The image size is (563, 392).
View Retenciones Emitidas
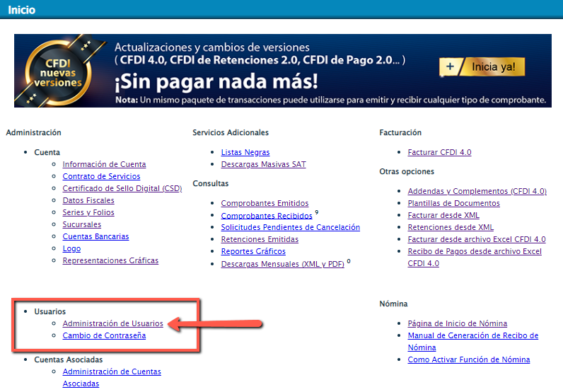[x=260, y=239]
